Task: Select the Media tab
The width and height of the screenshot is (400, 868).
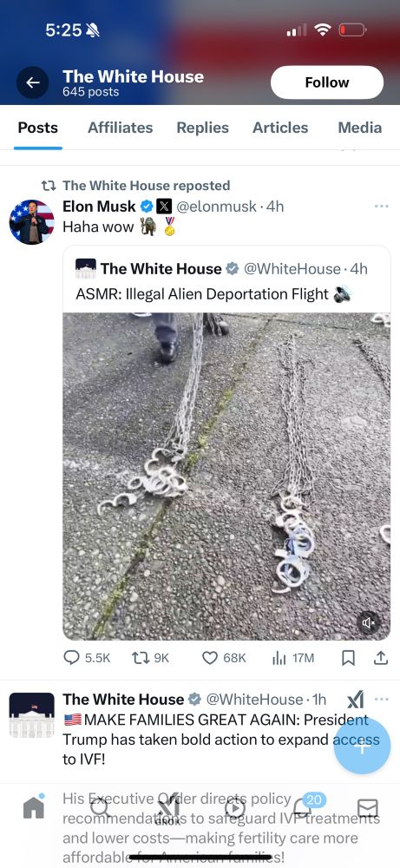Action: (x=359, y=128)
